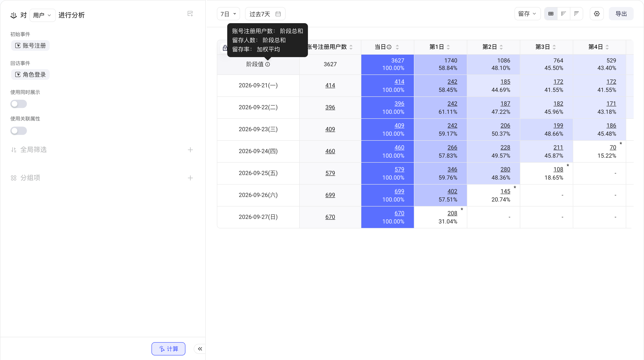644x360 pixels.
Task: Click the 2026-09-27(日) date row
Action: click(x=258, y=217)
